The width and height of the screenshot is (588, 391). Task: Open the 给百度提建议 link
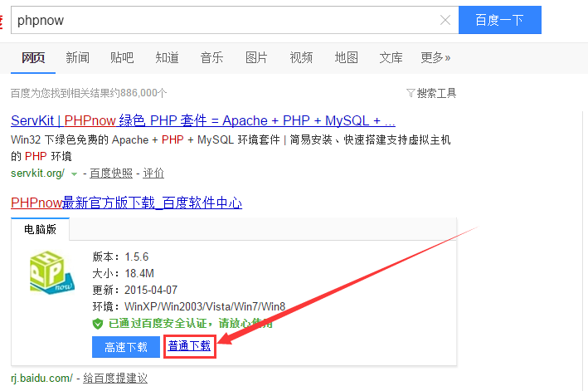(x=115, y=378)
